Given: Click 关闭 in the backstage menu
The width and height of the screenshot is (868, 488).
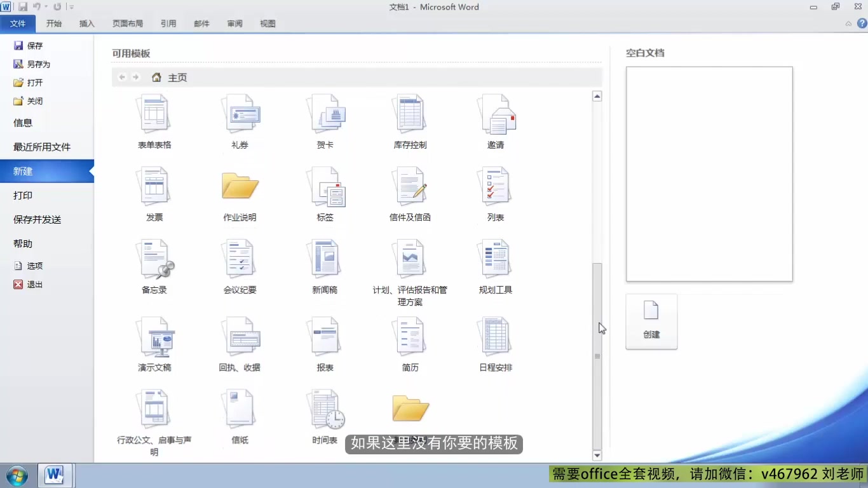Looking at the screenshot, I should (x=28, y=101).
